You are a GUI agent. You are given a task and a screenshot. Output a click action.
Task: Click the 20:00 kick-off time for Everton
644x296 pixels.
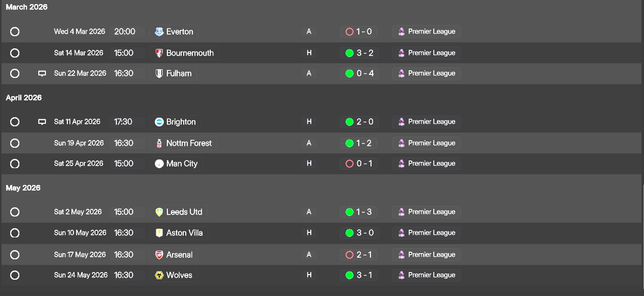[x=125, y=32]
